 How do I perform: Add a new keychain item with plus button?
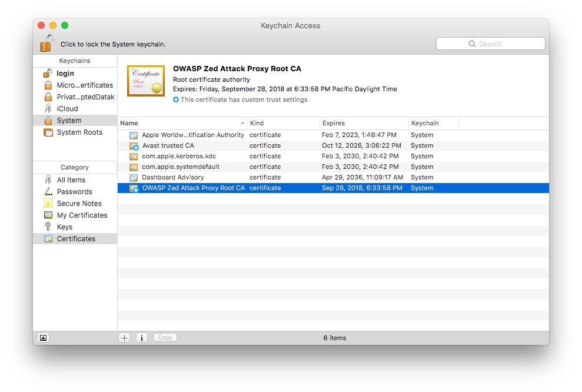pos(124,337)
